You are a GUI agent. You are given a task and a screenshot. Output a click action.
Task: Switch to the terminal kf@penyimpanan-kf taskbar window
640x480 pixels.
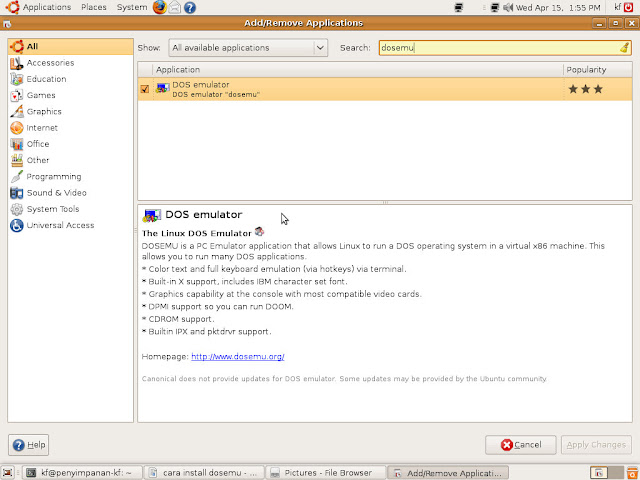82,473
